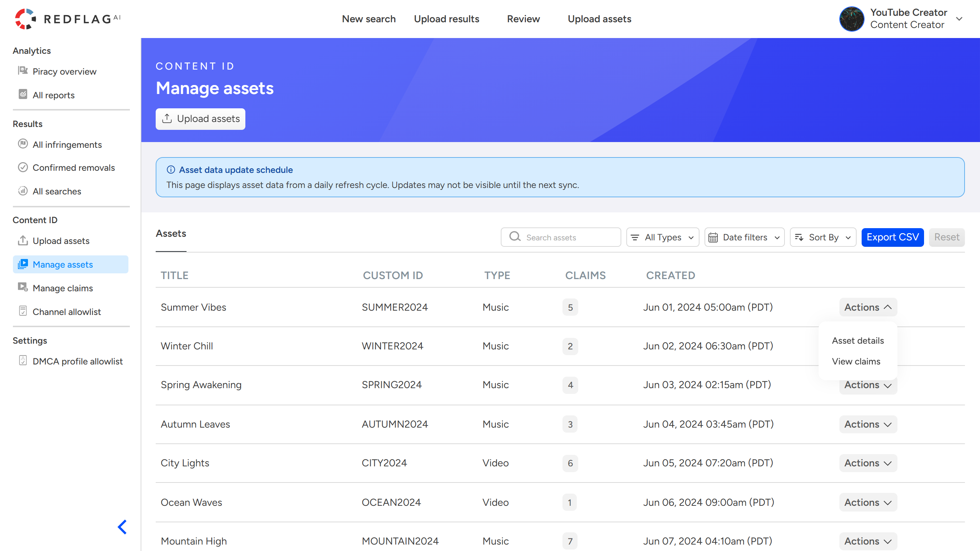The width and height of the screenshot is (980, 551).
Task: Select Asset details from Actions menu
Action: click(857, 340)
